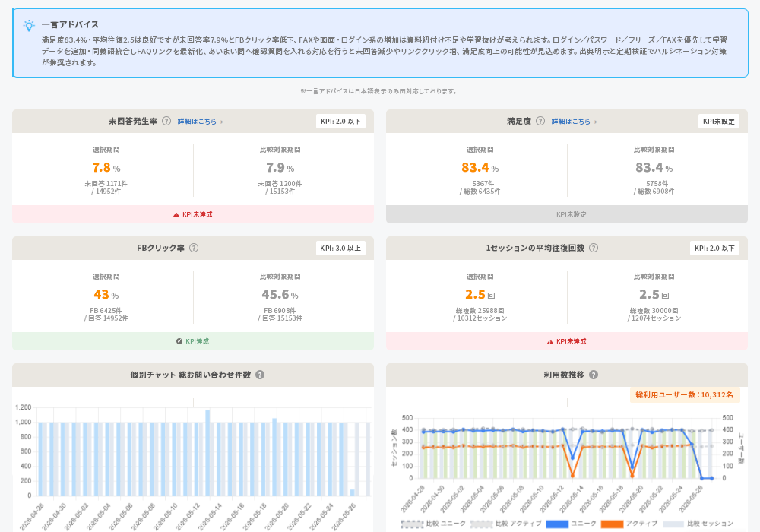
Task: Click the 利用数推移 panel title
Action: (x=564, y=375)
